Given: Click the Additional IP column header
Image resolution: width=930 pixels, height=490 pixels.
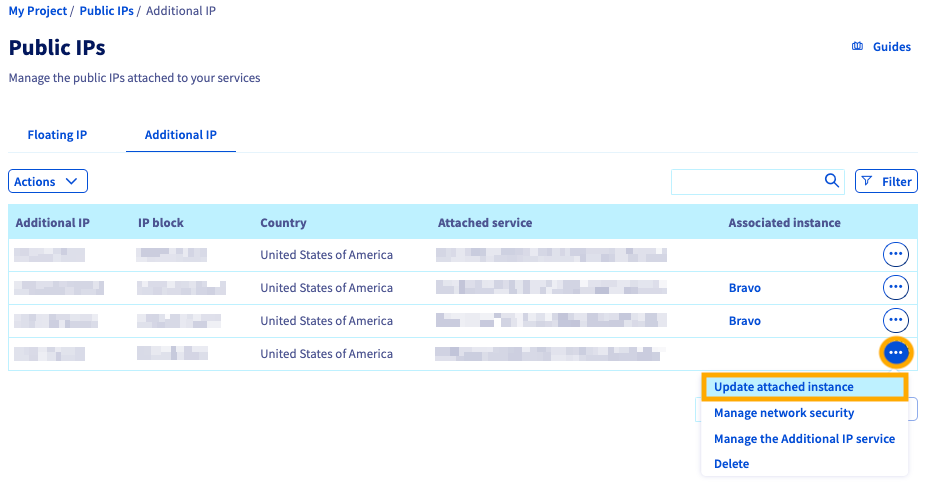Looking at the screenshot, I should [x=52, y=223].
